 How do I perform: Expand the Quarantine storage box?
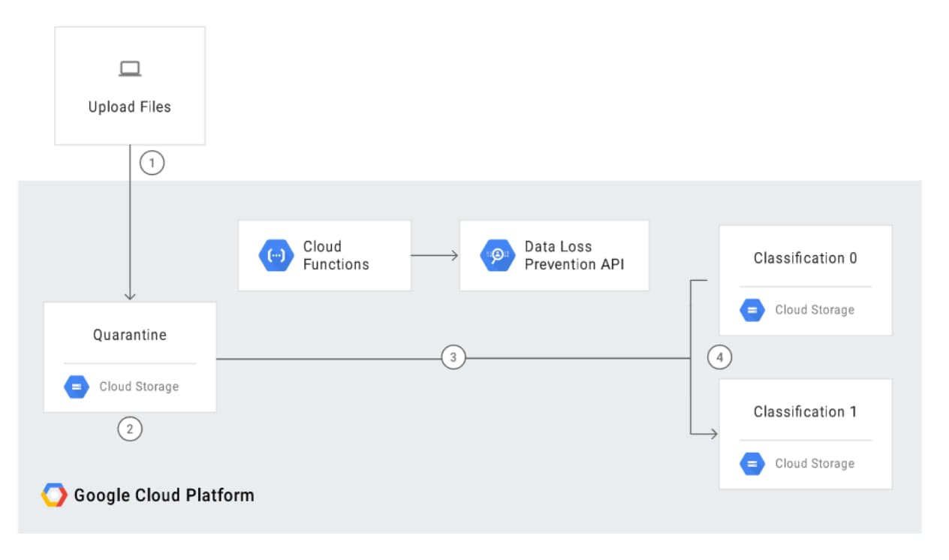129,357
